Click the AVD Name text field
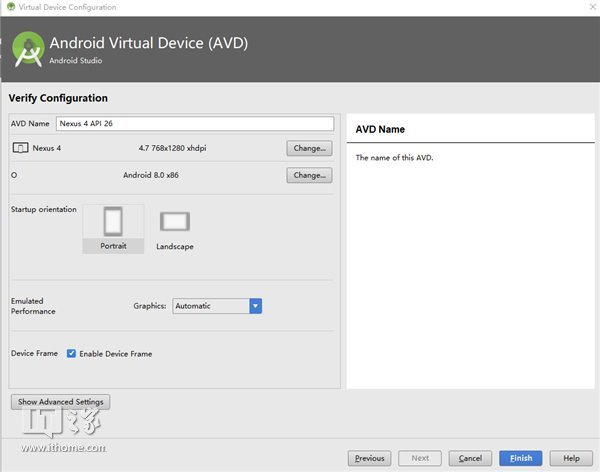600x472 pixels. point(194,124)
